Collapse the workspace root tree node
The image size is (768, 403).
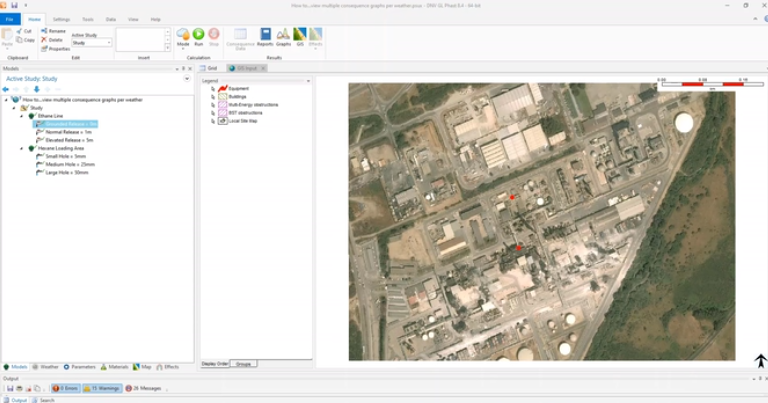click(6, 100)
